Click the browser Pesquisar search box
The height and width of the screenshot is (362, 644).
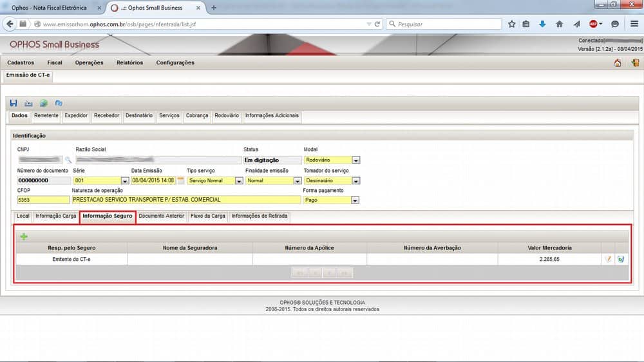click(444, 24)
